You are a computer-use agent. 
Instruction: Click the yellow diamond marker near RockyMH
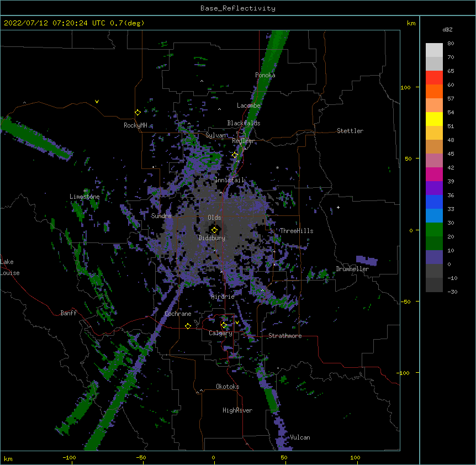tap(137, 113)
